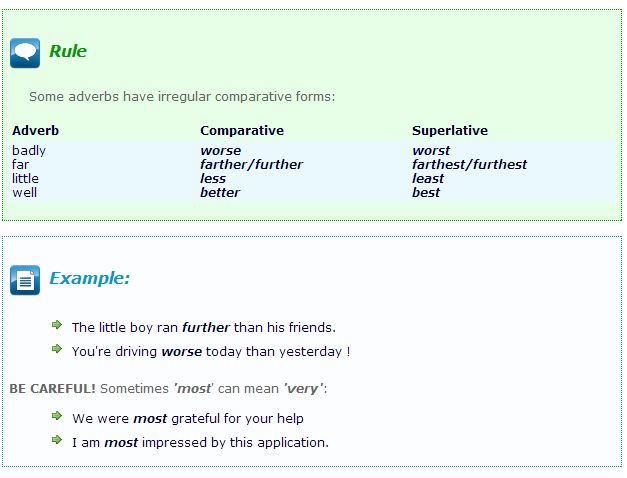This screenshot has height=478, width=627.
Task: Click the bold 'BE CAREFUL!' warning text
Action: click(52, 388)
